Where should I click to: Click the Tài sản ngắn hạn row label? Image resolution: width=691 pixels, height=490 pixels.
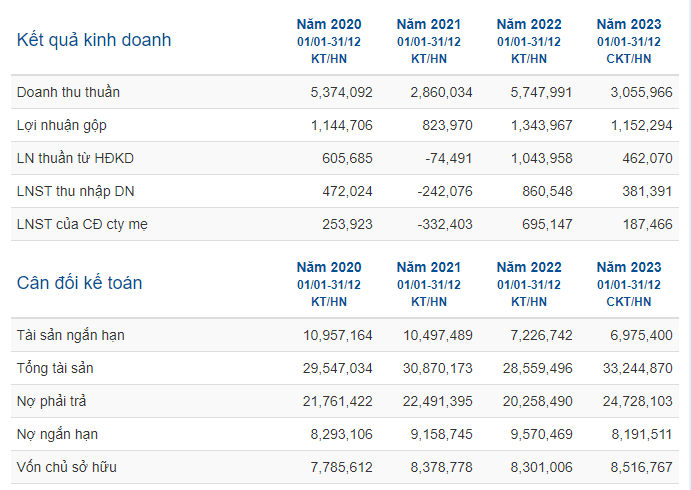[x=71, y=335]
